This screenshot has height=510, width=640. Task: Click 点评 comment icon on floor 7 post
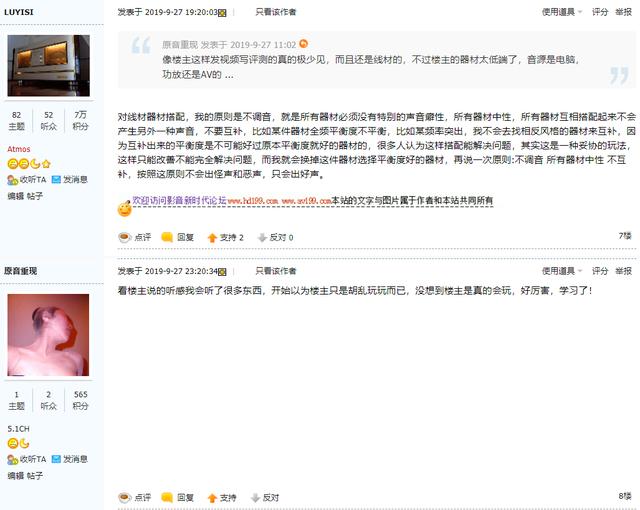click(124, 237)
